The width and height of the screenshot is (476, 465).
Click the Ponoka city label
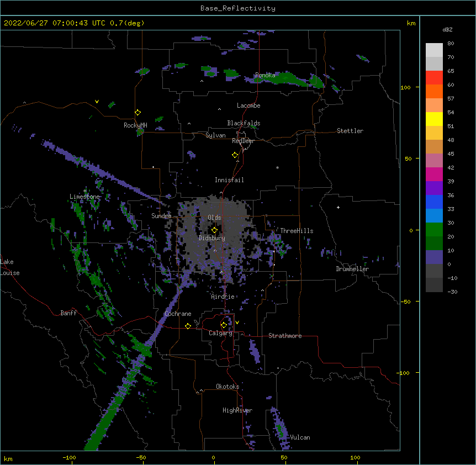pyautogui.click(x=265, y=75)
